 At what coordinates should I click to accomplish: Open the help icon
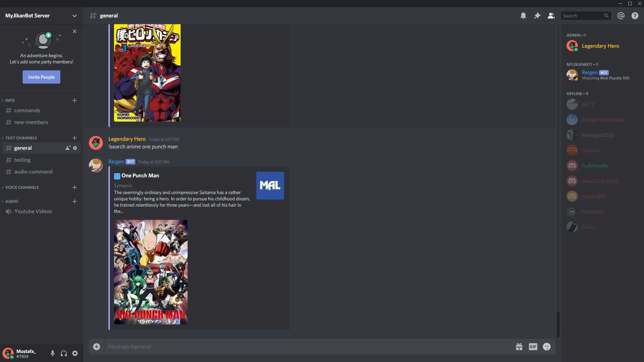tap(635, 16)
